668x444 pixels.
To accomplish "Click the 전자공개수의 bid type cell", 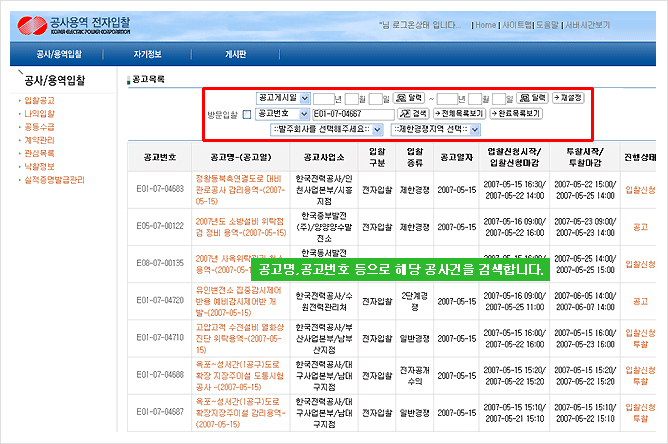I will (x=415, y=376).
